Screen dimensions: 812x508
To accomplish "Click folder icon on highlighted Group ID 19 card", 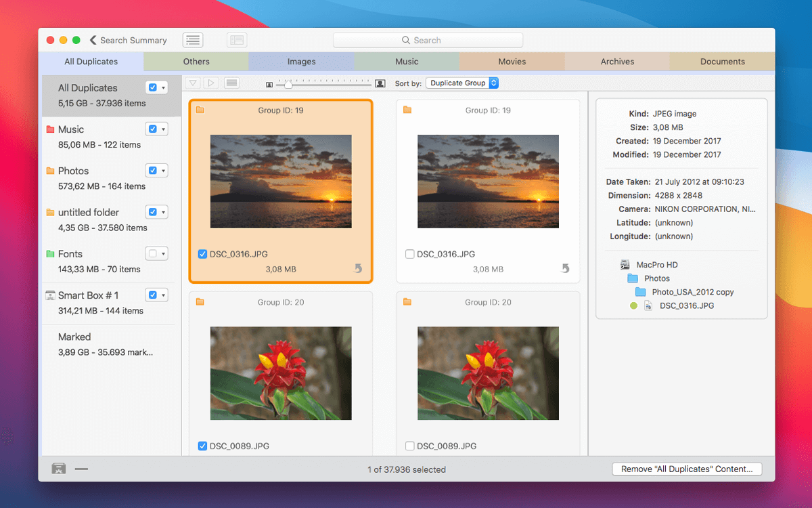I will pyautogui.click(x=200, y=110).
